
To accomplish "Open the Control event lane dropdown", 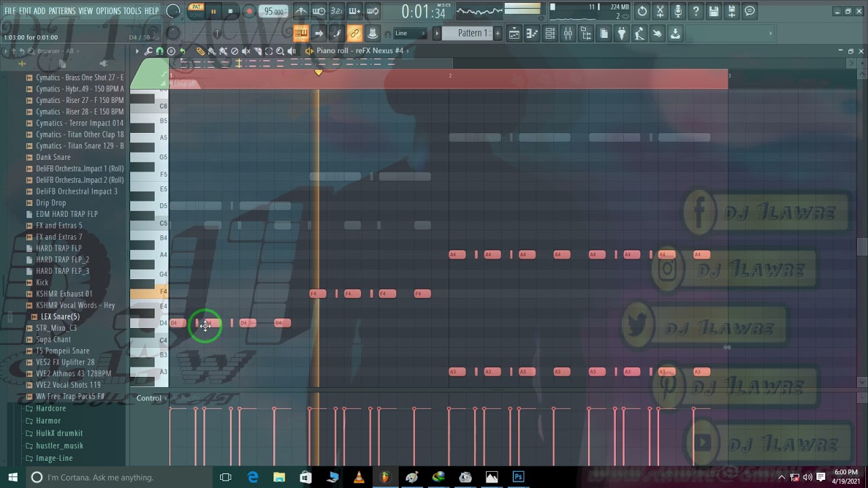I will (x=151, y=398).
